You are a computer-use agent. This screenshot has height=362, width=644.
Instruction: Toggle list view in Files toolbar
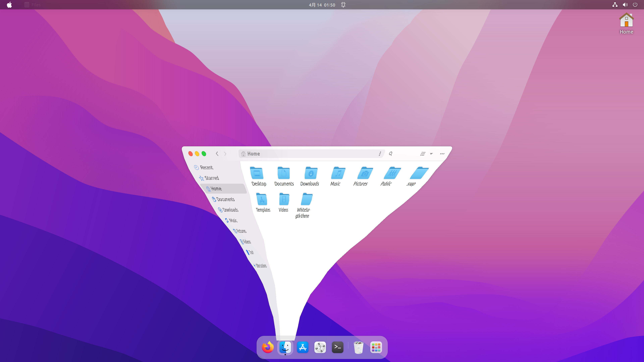(x=423, y=154)
